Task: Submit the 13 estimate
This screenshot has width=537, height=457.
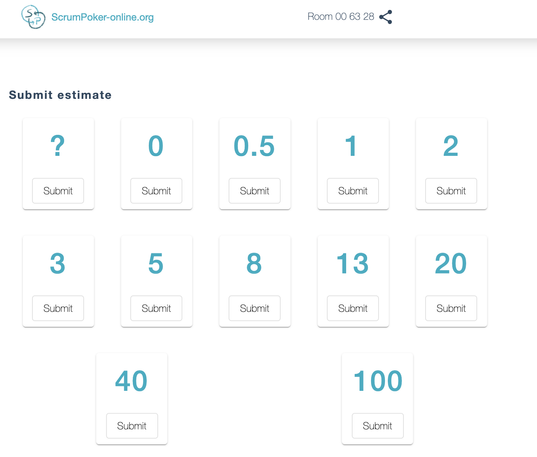Action: 353,308
